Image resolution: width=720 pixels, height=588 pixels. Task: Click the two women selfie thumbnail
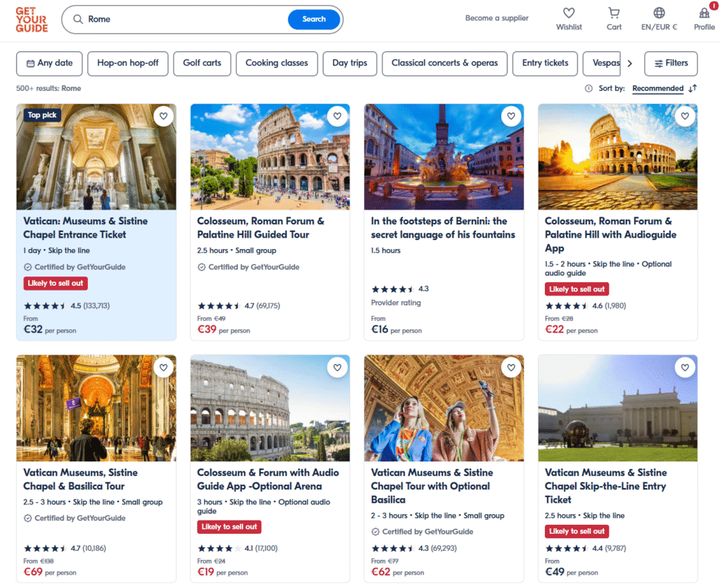(444, 408)
